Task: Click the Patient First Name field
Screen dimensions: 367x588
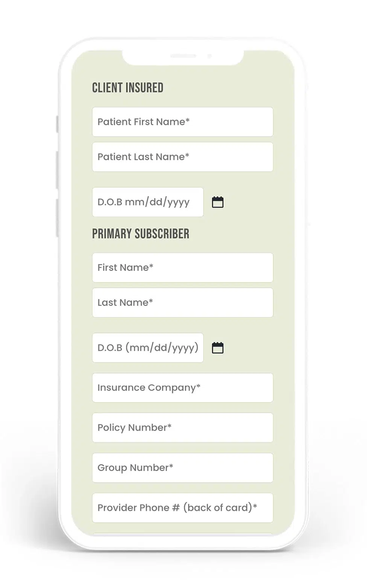Action: (183, 122)
